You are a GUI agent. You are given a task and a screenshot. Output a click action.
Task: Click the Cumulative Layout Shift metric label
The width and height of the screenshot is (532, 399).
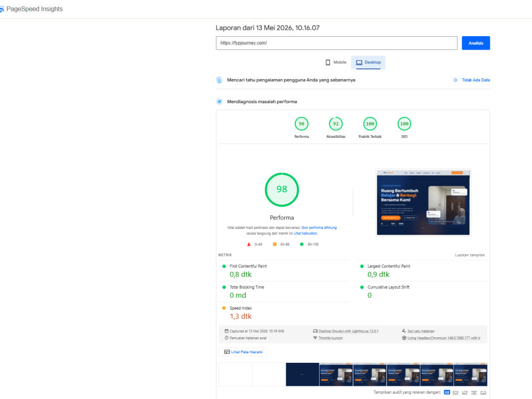pos(388,287)
